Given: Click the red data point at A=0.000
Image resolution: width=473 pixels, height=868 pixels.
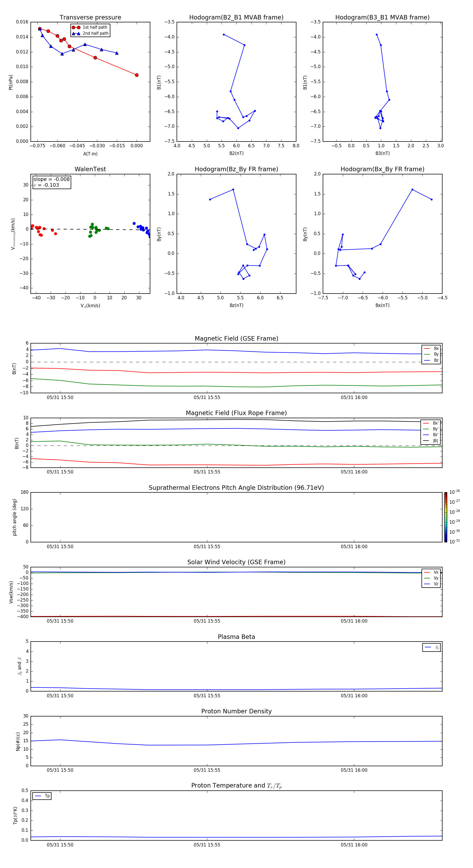Looking at the screenshot, I should tap(137, 75).
